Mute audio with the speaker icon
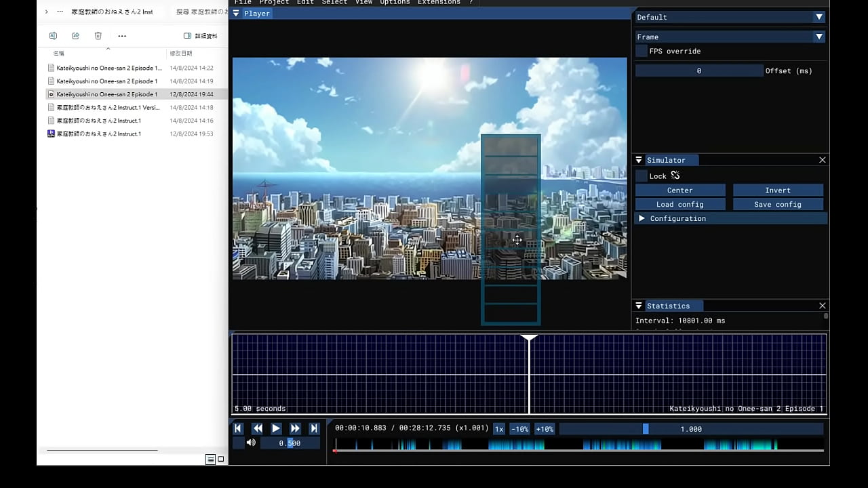The width and height of the screenshot is (868, 488). (251, 443)
